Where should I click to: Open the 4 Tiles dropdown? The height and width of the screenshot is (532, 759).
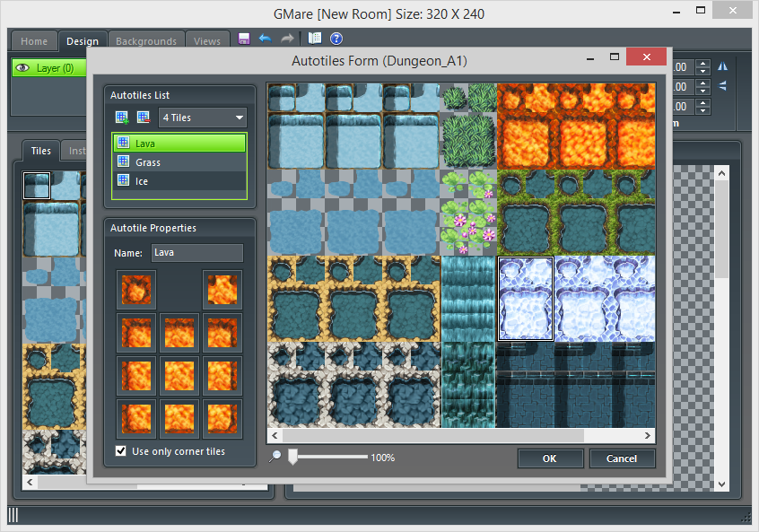[x=203, y=118]
